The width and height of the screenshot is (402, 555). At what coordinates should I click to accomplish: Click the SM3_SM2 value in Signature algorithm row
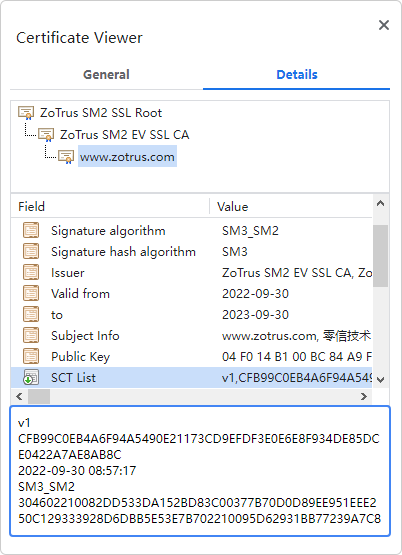(250, 231)
